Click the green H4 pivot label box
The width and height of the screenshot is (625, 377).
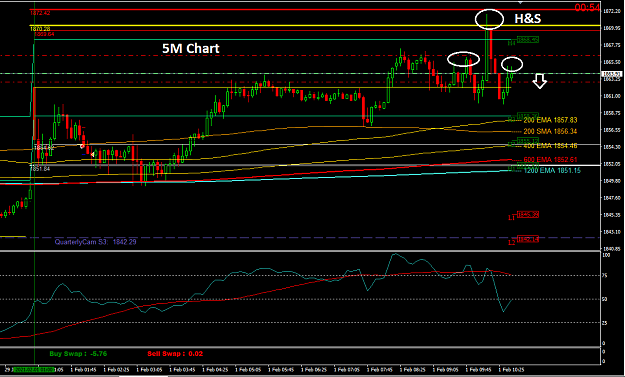[x=528, y=39]
